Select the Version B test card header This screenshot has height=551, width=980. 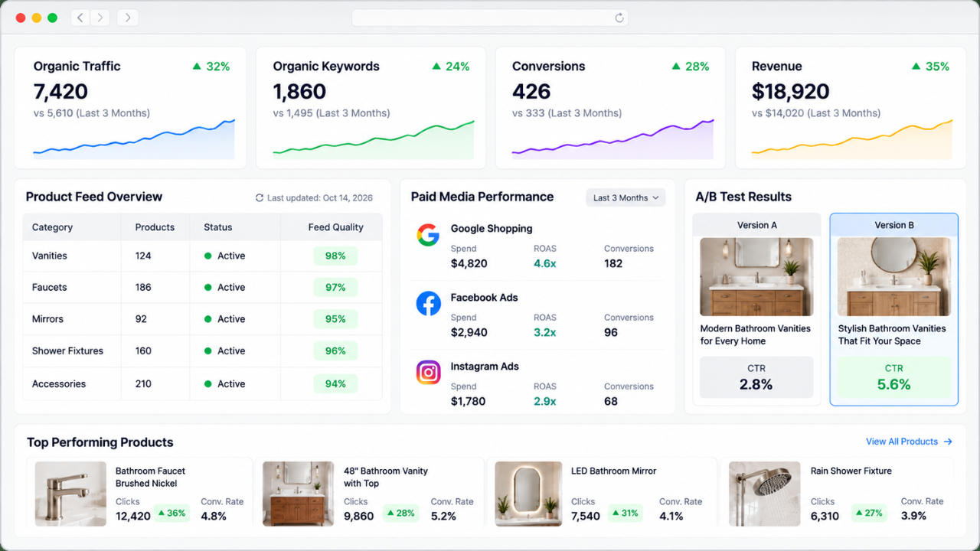tap(894, 225)
